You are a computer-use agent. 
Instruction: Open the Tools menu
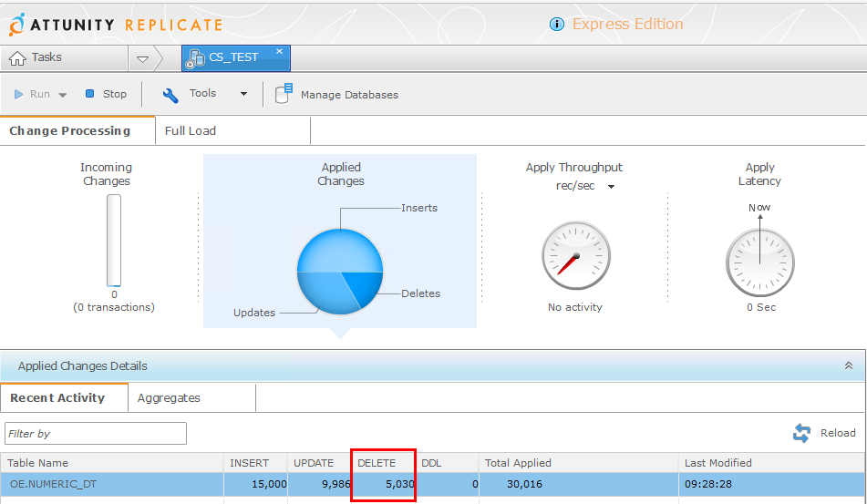click(203, 93)
